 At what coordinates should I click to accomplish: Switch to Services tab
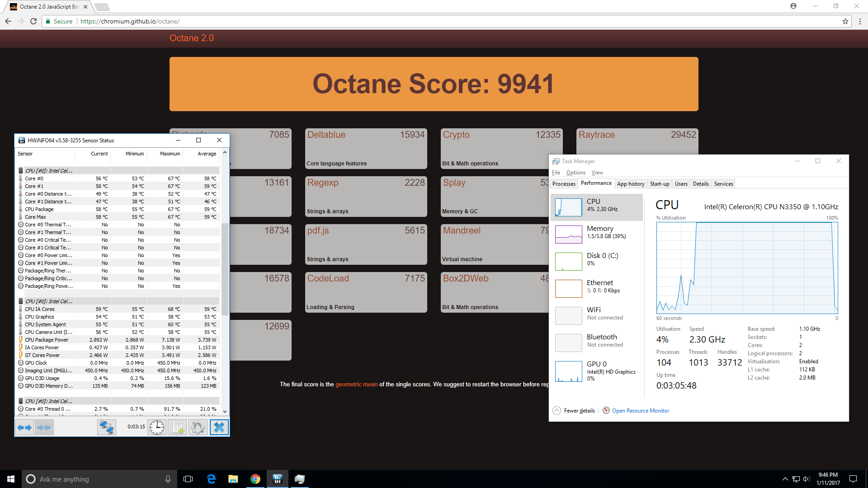pos(723,184)
